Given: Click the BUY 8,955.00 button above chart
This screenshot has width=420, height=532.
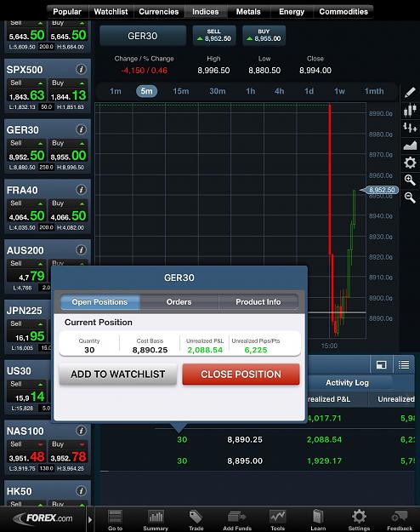Looking at the screenshot, I should click(264, 35).
